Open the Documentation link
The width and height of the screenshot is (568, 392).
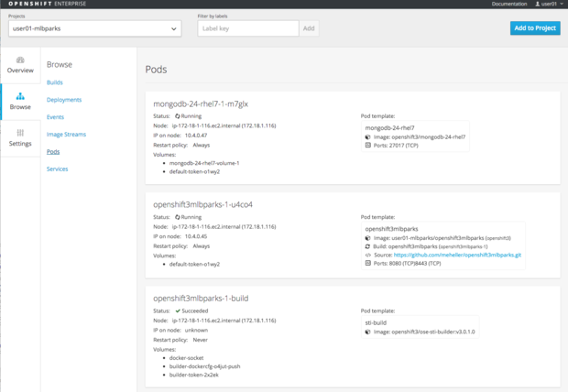pyautogui.click(x=509, y=5)
